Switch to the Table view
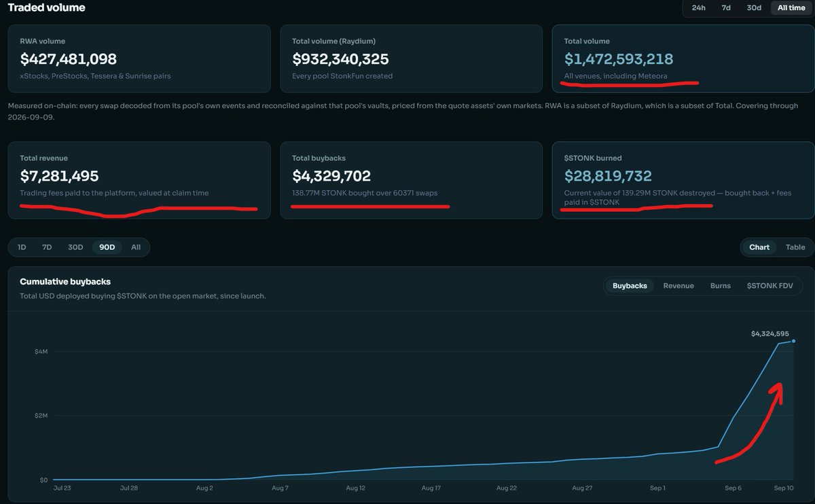This screenshot has height=504, width=815. (x=795, y=247)
